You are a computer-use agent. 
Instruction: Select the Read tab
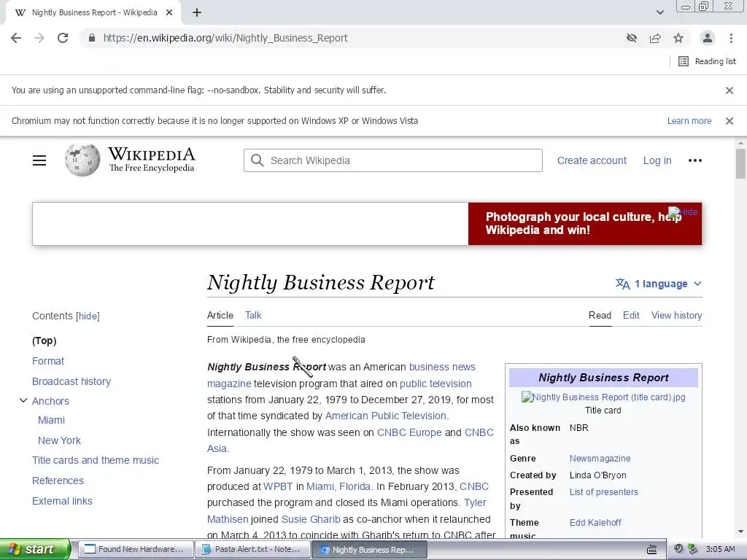click(600, 315)
